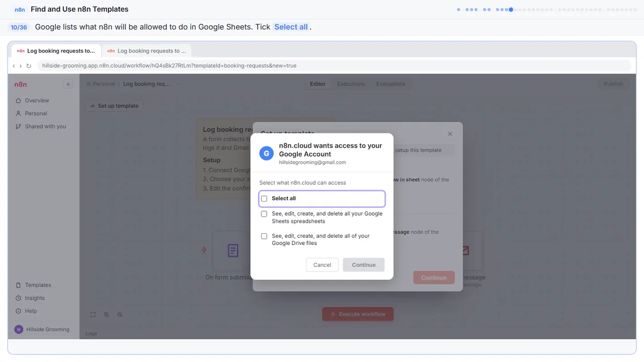The image size is (644, 362).
Task: Open Templates in the sidebar
Action: (38, 285)
